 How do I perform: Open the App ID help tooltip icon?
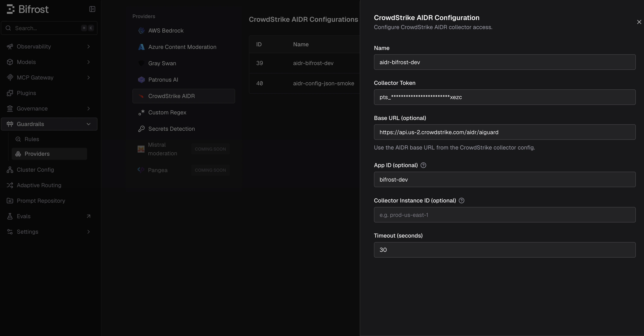tap(423, 165)
